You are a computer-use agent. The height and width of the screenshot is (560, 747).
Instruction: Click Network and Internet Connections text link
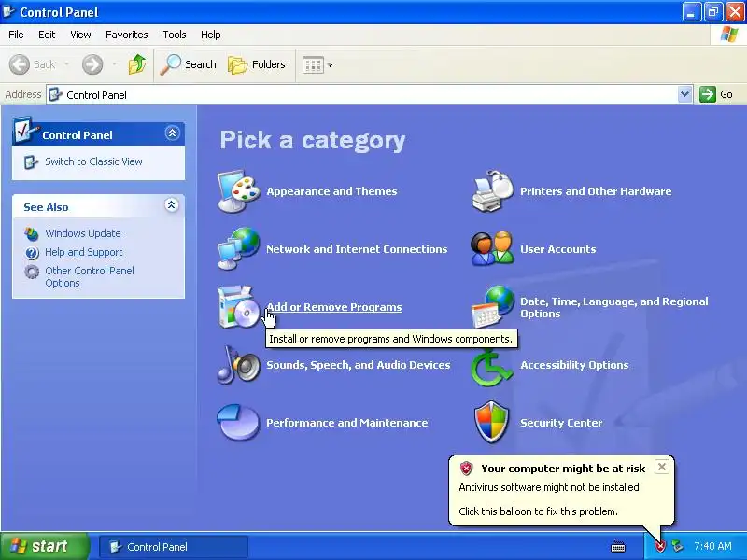(357, 249)
